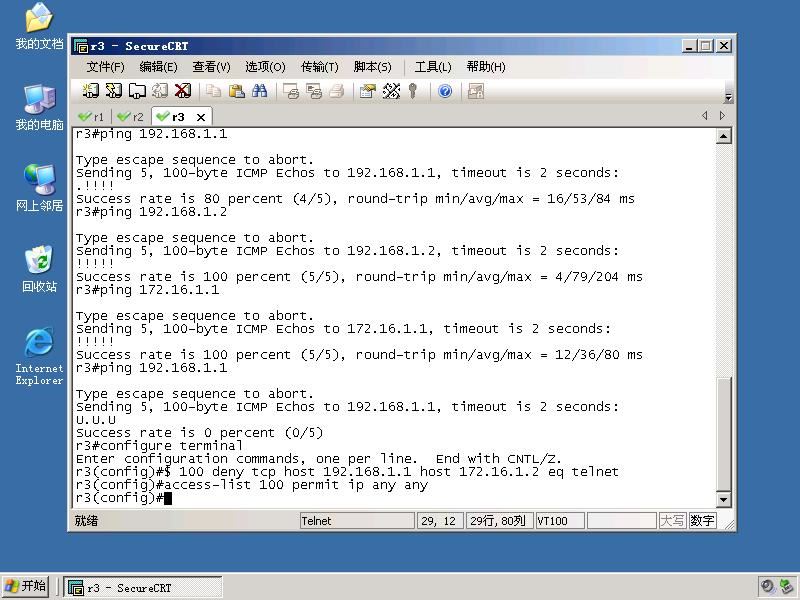Click the 29, 12 cursor position field
The image size is (800, 600).
(440, 521)
